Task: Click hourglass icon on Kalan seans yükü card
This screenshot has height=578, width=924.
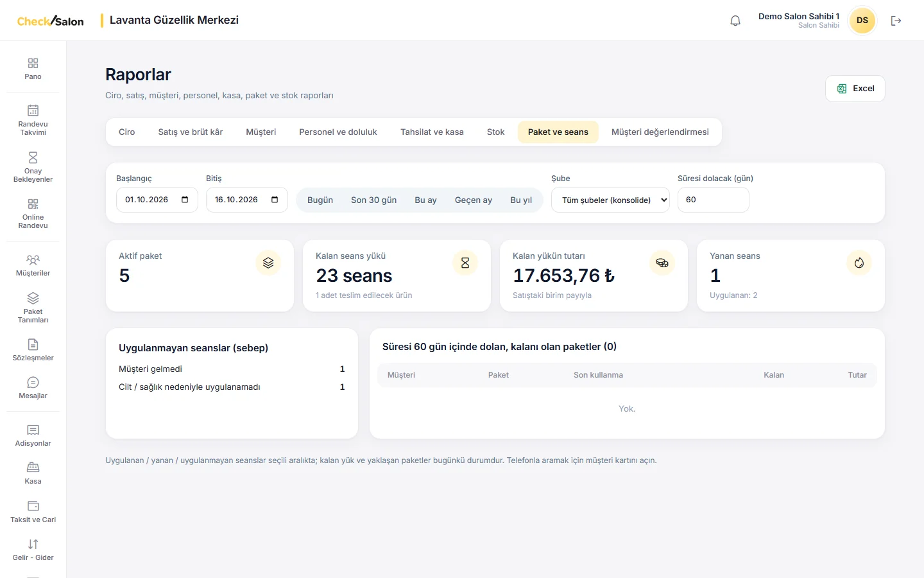Action: 465,263
